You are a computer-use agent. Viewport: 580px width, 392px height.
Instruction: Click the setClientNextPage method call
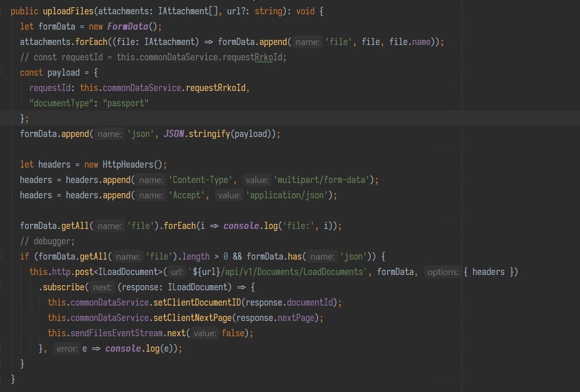tap(192, 318)
